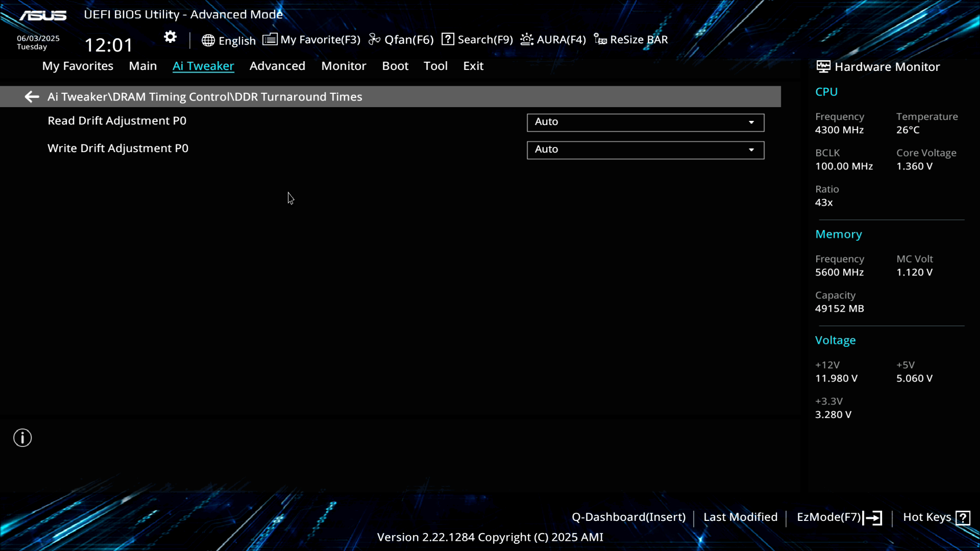Click the globe language icon
The image size is (980, 551).
[x=208, y=40]
